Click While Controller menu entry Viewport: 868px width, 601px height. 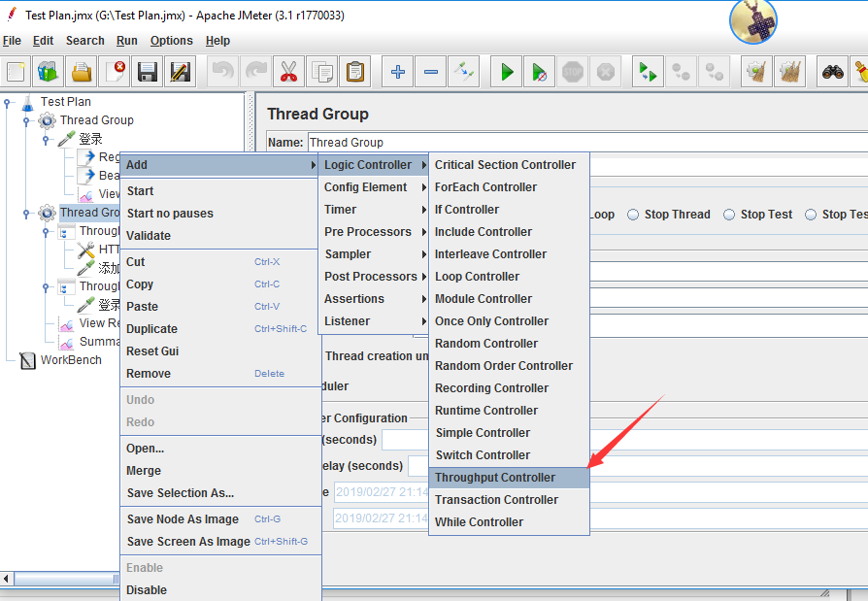pyautogui.click(x=509, y=522)
